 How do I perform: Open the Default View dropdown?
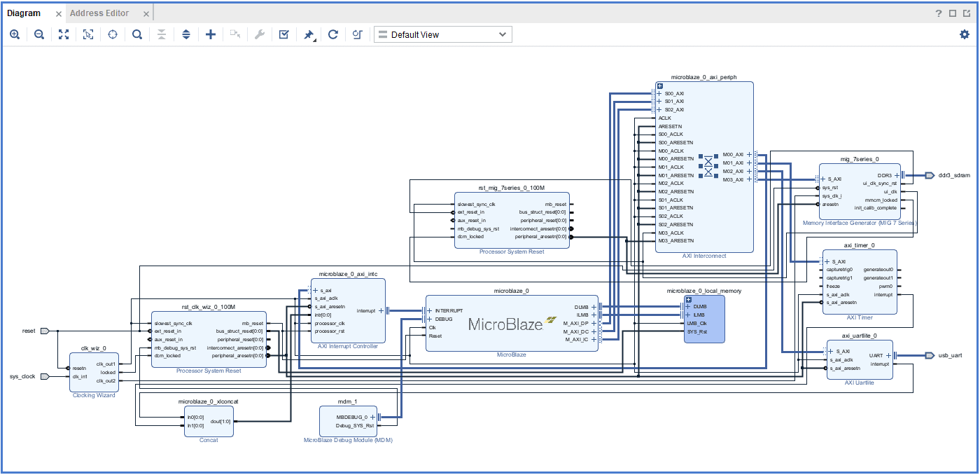click(442, 34)
